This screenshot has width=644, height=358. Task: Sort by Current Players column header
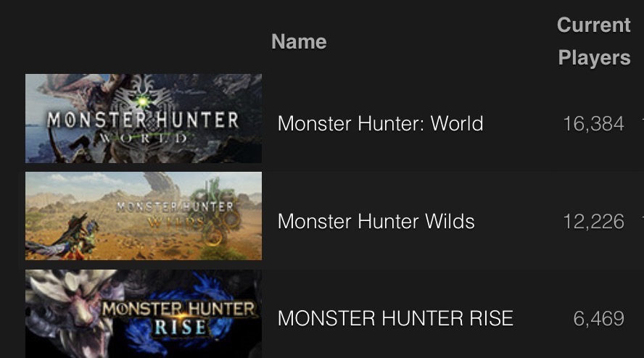tap(594, 41)
